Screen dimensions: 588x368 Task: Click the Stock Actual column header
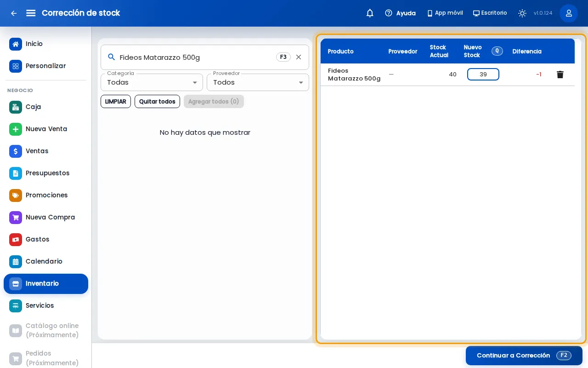point(439,51)
